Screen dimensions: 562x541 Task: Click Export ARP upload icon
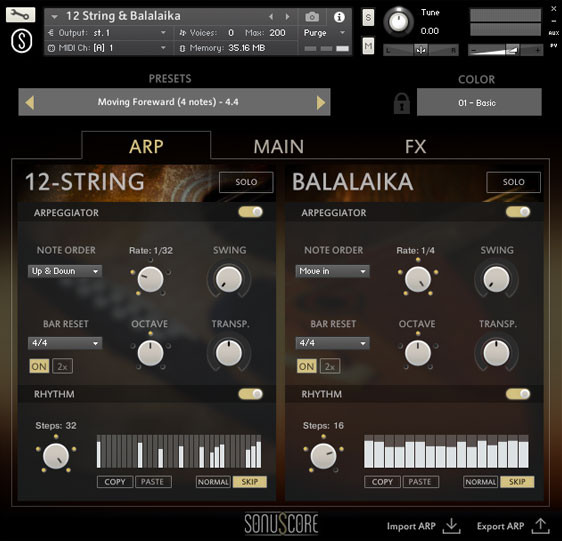click(540, 526)
